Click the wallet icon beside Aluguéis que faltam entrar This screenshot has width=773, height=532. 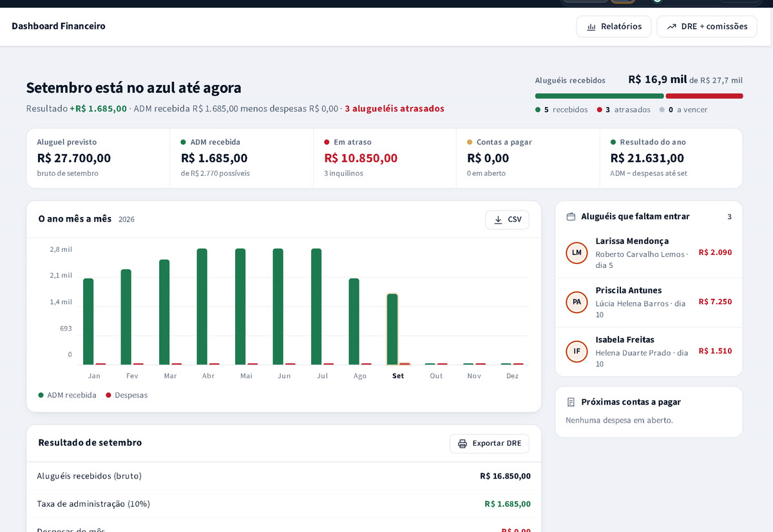point(571,217)
